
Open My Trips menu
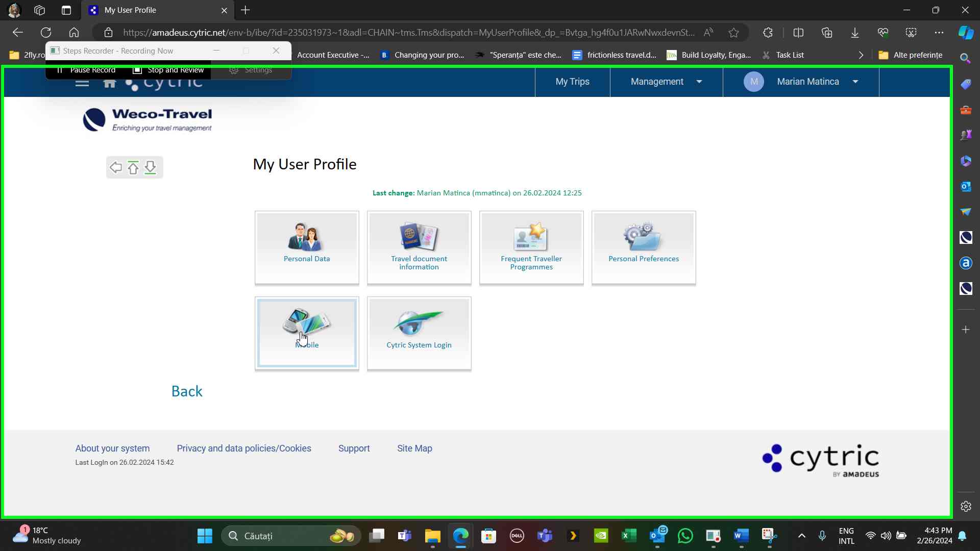[x=572, y=82]
